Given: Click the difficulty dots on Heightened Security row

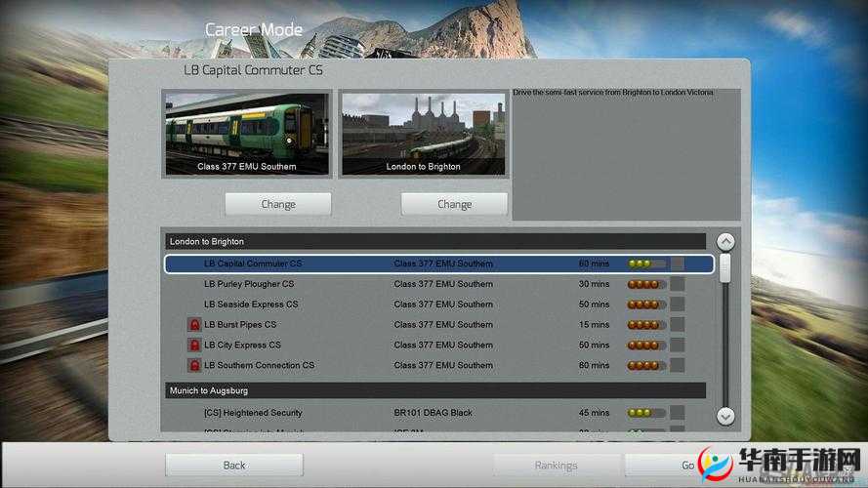Looking at the screenshot, I should tap(646, 413).
